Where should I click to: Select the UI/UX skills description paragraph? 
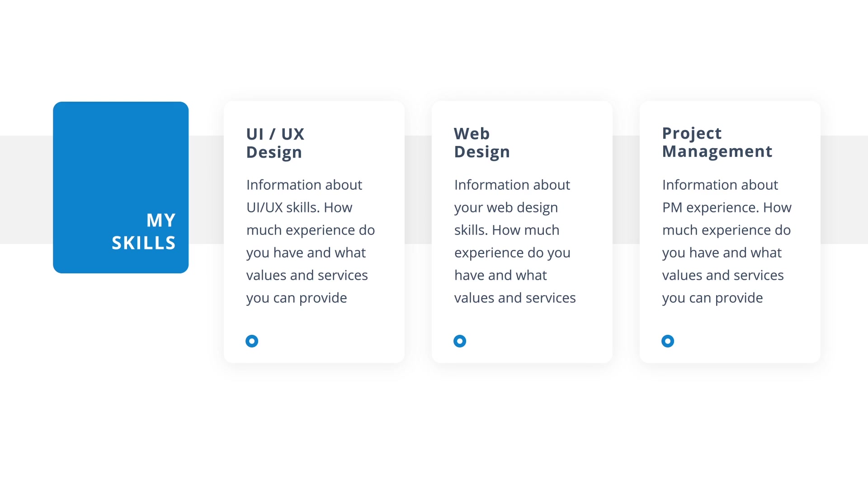(x=311, y=241)
